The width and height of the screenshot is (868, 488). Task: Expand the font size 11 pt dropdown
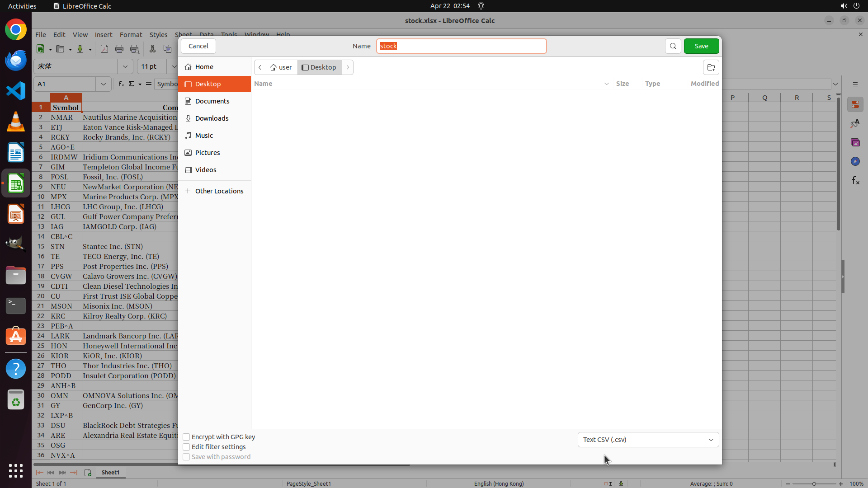(x=174, y=66)
